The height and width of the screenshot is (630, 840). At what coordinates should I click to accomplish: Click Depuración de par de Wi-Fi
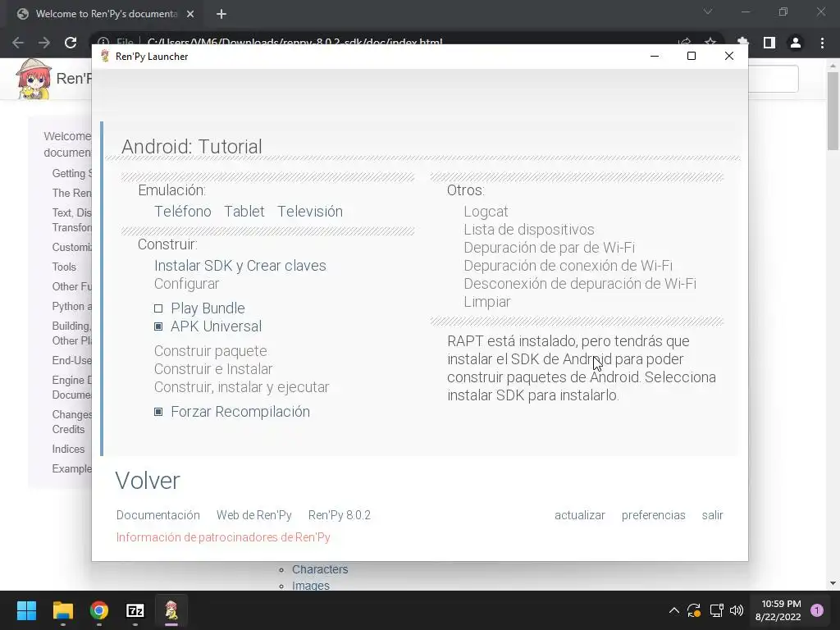coord(549,248)
